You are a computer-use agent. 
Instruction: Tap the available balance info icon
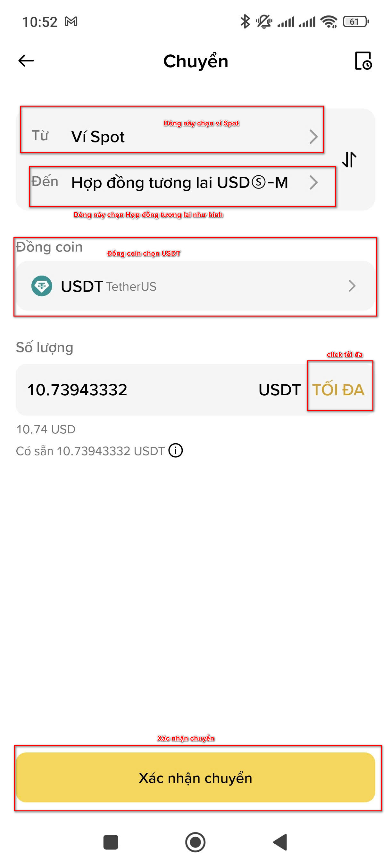pos(176,451)
